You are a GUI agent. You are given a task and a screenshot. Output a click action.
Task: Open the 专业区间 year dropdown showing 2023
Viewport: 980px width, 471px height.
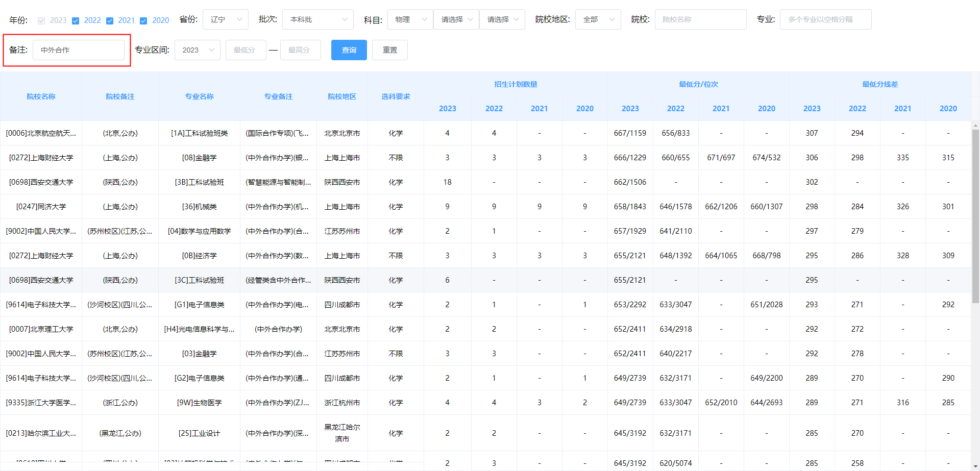pos(197,49)
